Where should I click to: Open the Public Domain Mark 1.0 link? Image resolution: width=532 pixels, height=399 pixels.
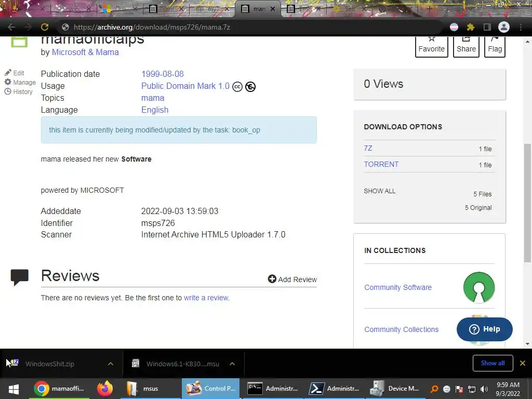click(x=185, y=86)
